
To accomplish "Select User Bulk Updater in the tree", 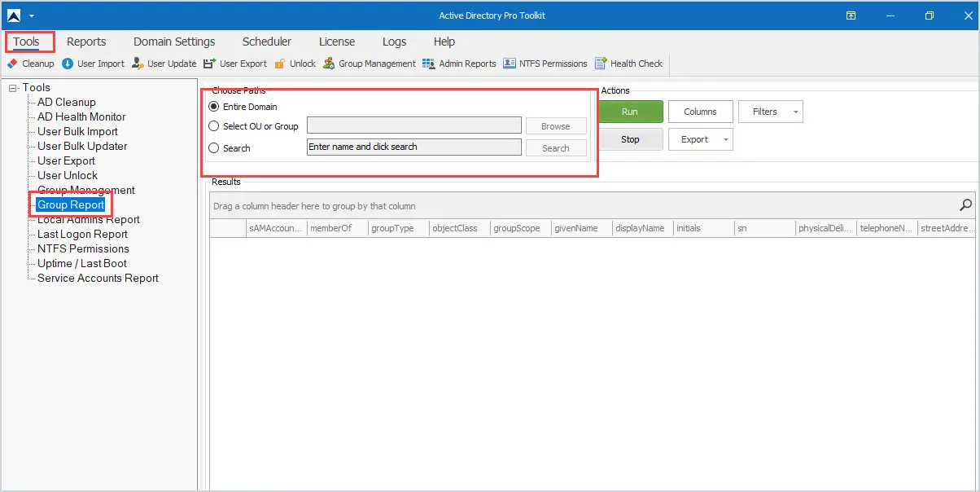I will (x=82, y=147).
